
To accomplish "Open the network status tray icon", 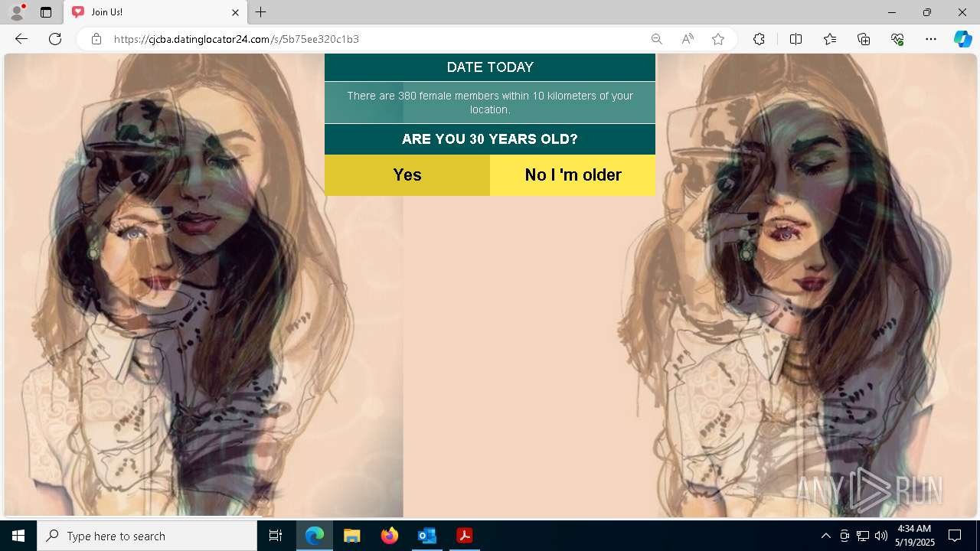I will (x=863, y=536).
